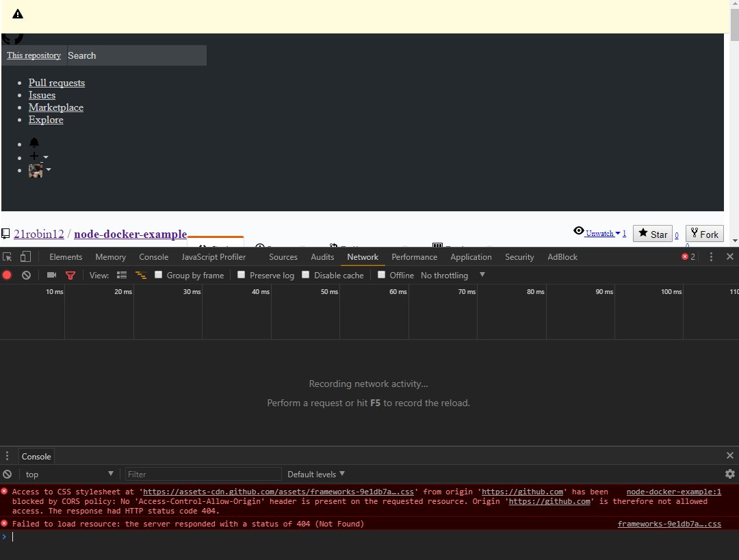Open the Unwatch dropdown
Screen dimensions: 739x560
(603, 233)
